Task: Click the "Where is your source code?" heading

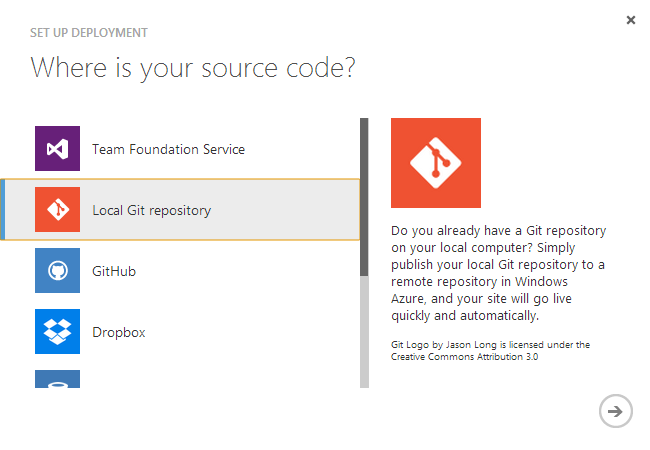Action: pyautogui.click(x=194, y=68)
